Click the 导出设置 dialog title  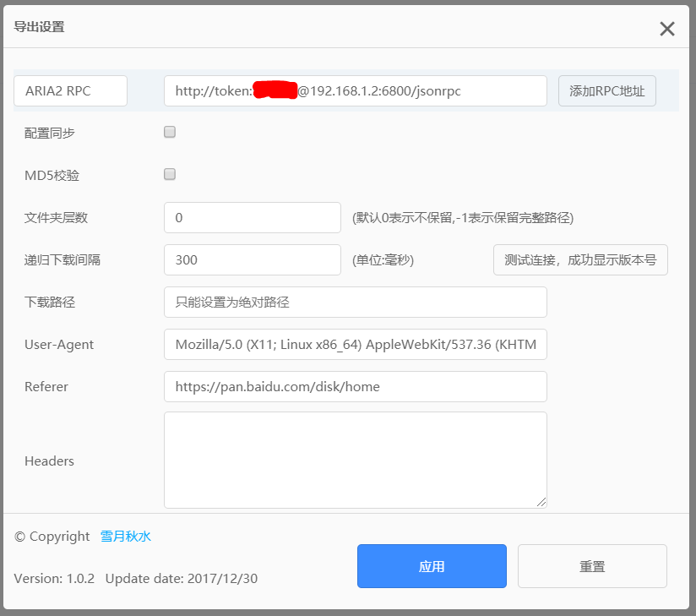point(39,27)
